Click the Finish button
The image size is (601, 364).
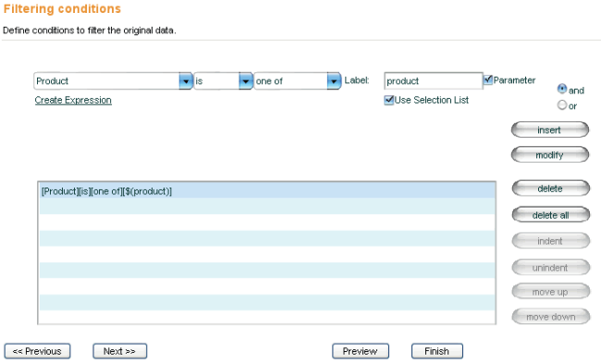437,351
